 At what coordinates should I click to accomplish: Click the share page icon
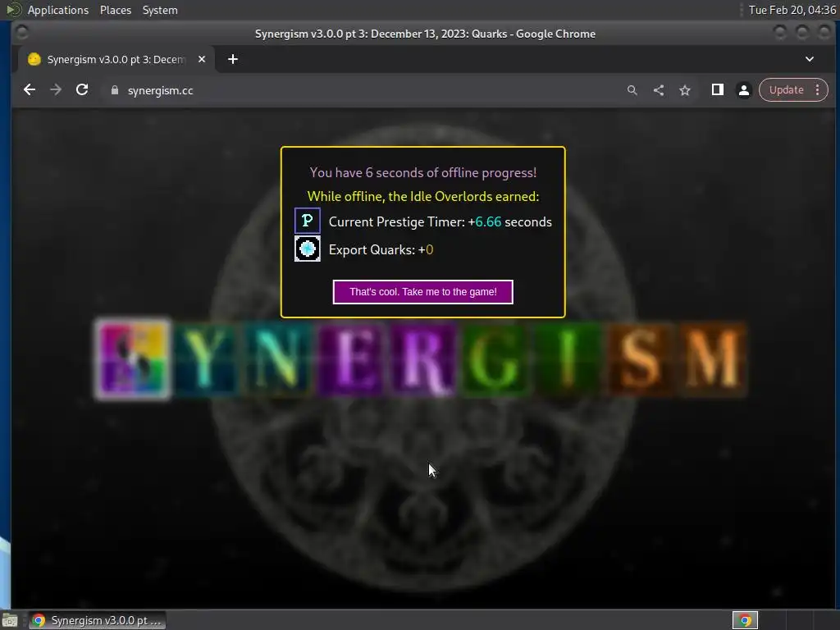[x=659, y=90]
